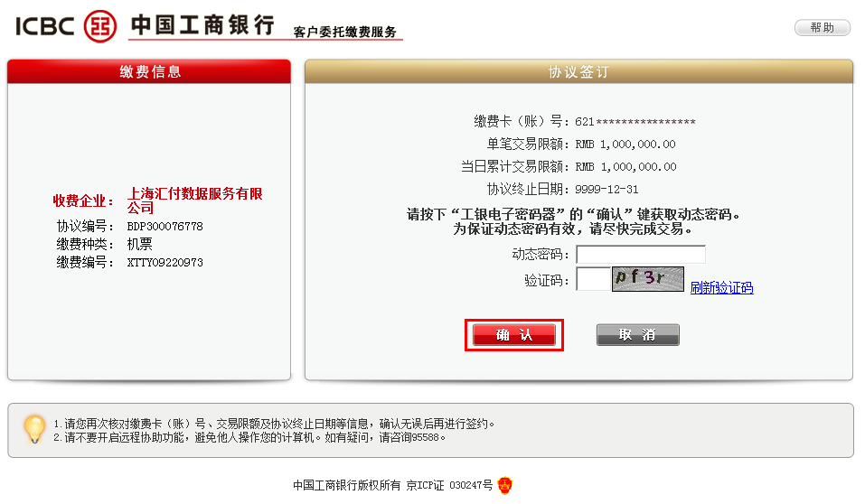
Task: Click the 缴费信息 panel header
Action: (149, 71)
